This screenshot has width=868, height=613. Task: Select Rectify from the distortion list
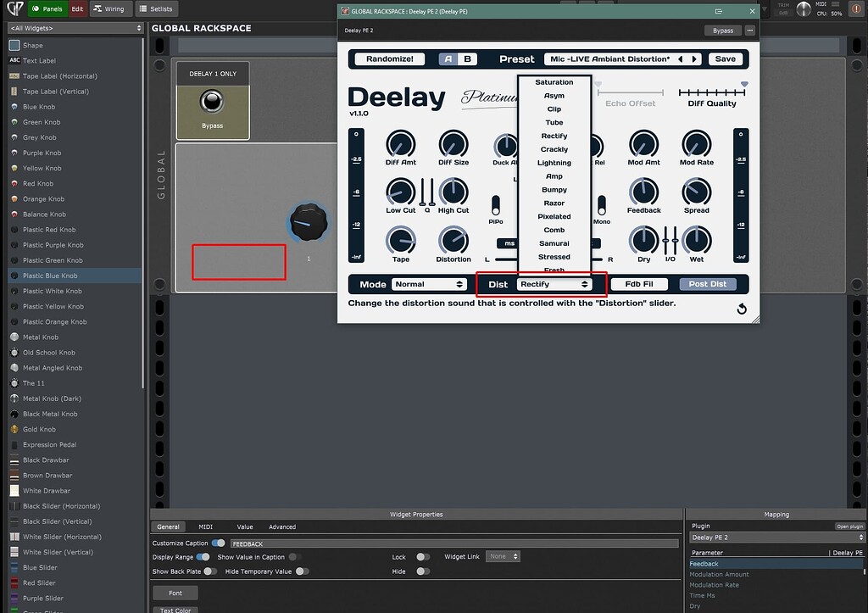554,136
